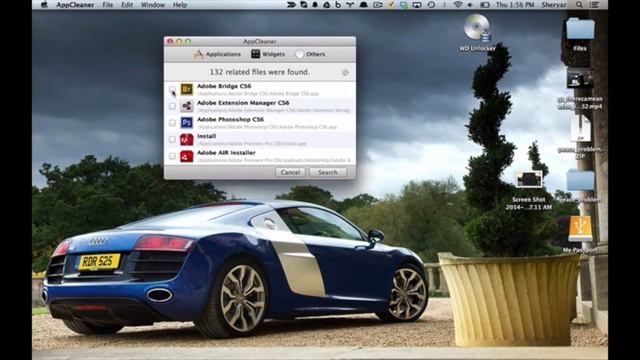Open Notification Center list icon
Viewport: 640px width, 360px height.
594,5
